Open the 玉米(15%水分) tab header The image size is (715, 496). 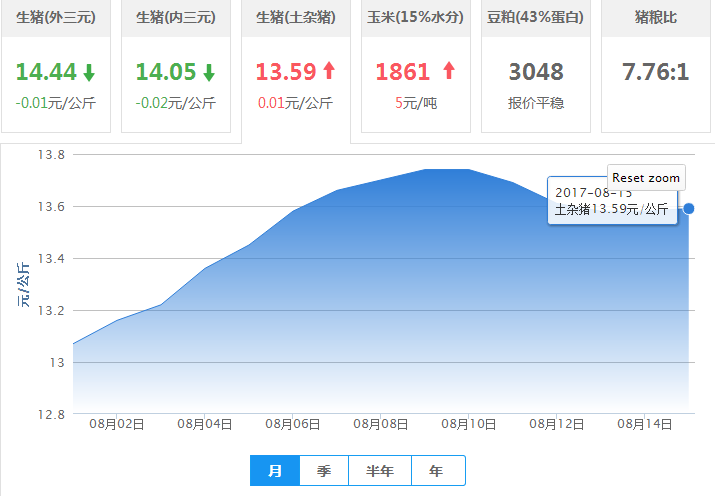click(416, 18)
